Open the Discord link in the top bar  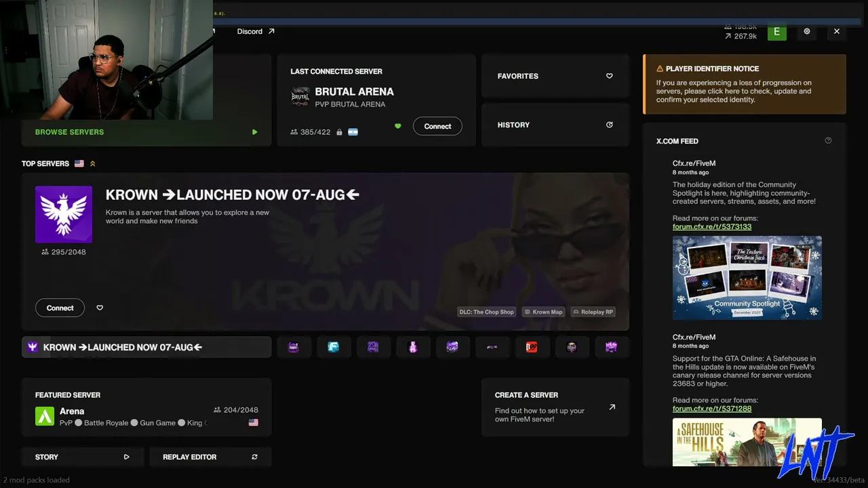pos(256,31)
